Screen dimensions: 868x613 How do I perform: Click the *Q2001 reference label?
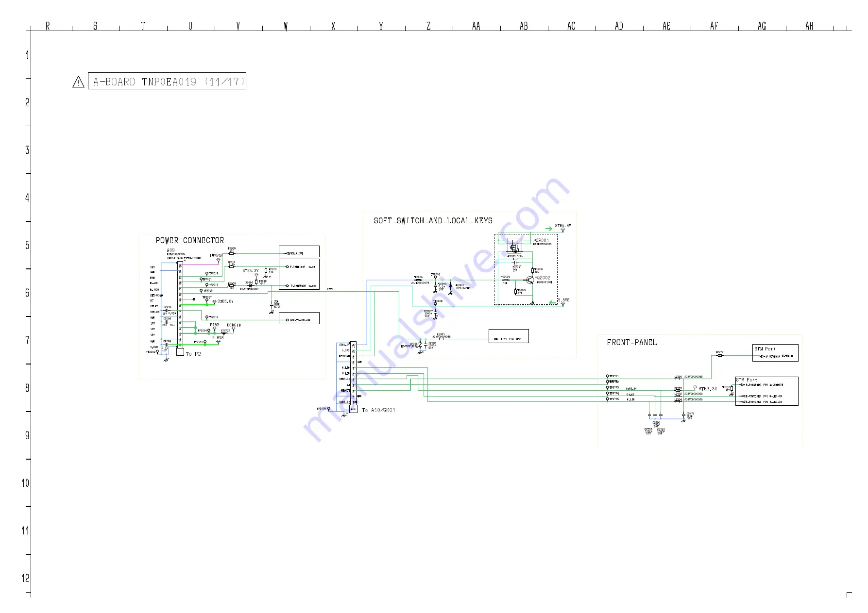coord(542,240)
